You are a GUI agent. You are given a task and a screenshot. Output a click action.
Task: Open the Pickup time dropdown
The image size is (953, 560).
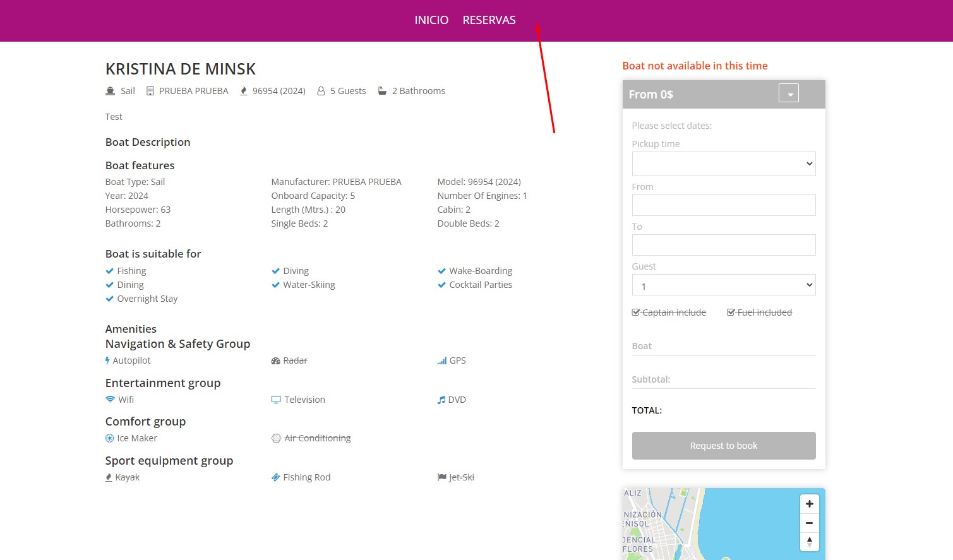coord(724,164)
